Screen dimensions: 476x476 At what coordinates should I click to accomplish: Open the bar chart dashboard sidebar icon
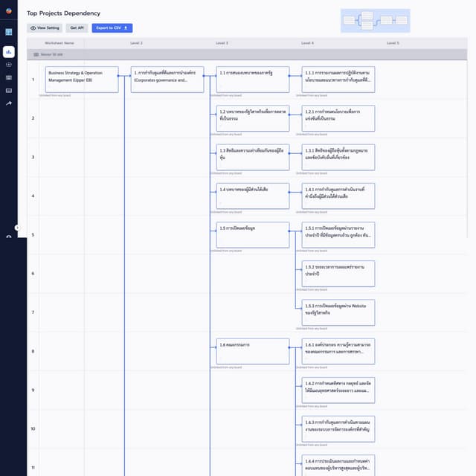coord(9,52)
